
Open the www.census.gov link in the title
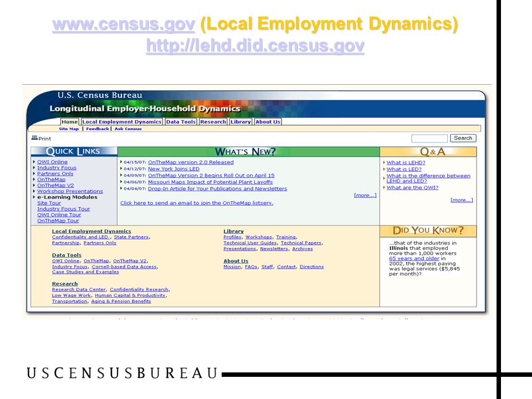tap(124, 24)
